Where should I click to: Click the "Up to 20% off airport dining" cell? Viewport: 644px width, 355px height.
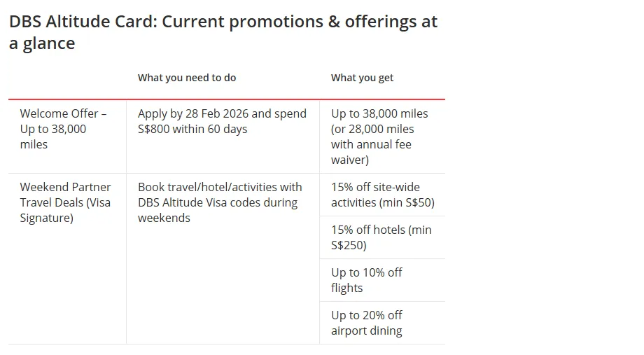coord(367,323)
